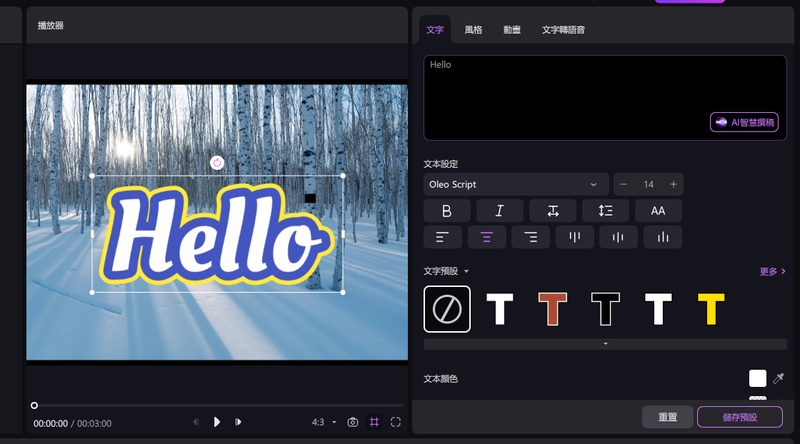This screenshot has height=444, width=800.
Task: Select the black outlined T preset
Action: (x=606, y=309)
